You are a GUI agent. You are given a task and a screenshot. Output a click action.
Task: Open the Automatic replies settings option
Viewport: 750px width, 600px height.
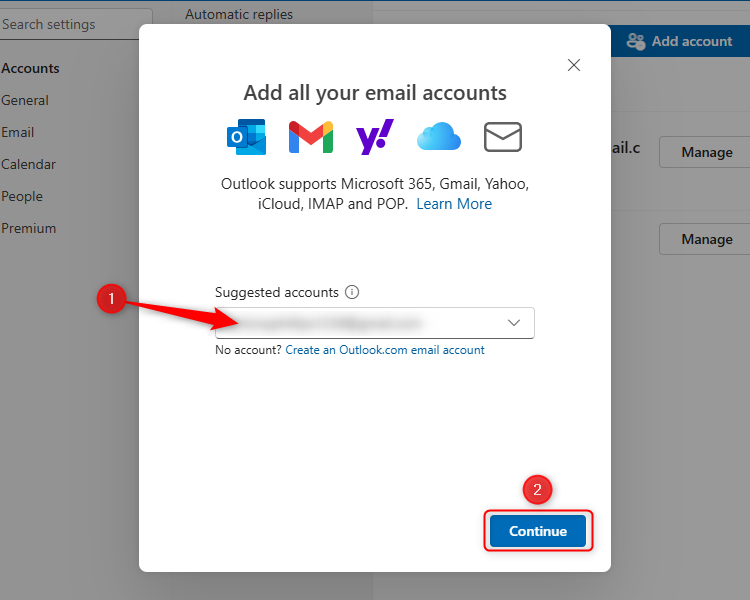click(x=239, y=14)
